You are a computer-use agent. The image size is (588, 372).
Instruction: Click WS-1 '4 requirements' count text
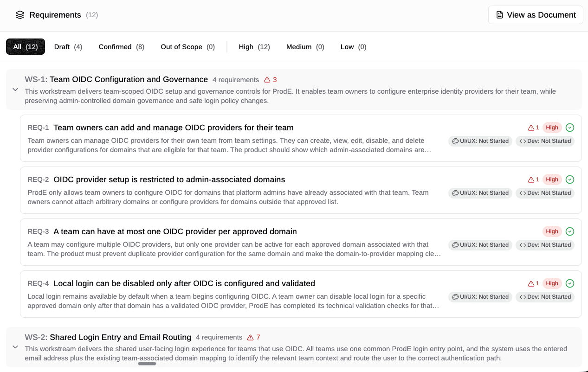236,80
